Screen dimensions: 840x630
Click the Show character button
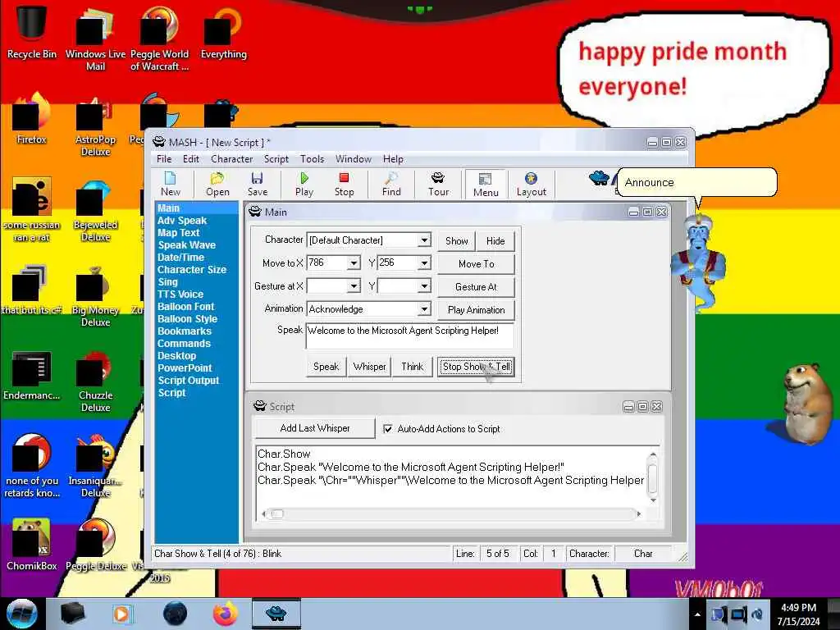(456, 241)
